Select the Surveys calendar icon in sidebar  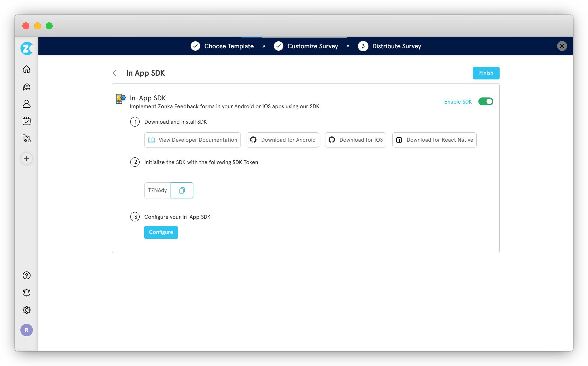(x=26, y=121)
